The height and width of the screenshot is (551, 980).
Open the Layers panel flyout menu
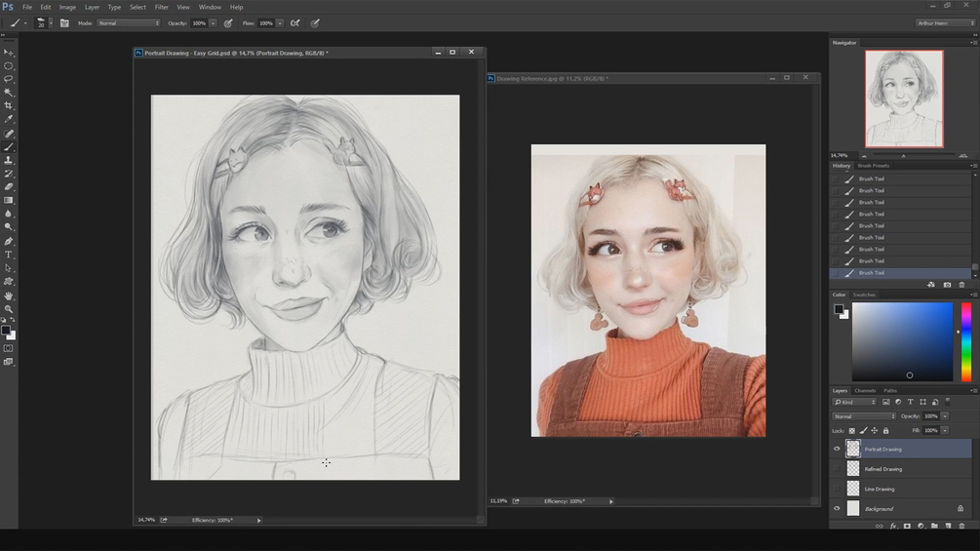click(x=972, y=390)
